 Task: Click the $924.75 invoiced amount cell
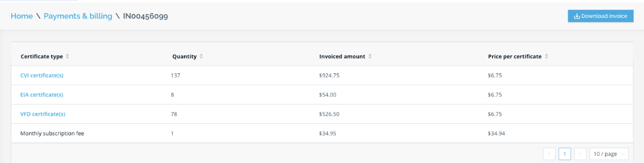[329, 75]
